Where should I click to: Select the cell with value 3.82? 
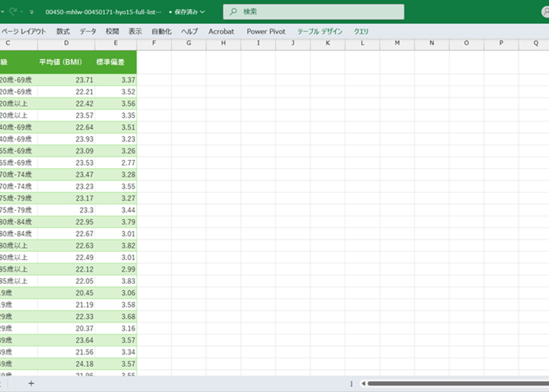coord(116,246)
